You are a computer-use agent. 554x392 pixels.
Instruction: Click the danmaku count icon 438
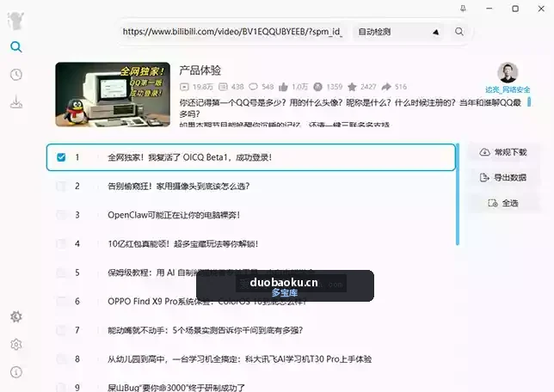coord(223,87)
